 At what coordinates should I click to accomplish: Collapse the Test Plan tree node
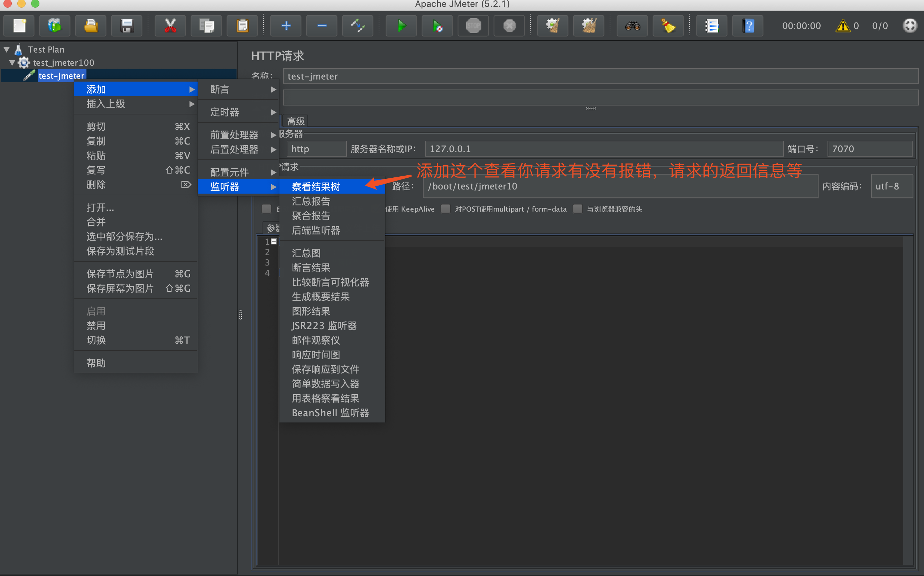click(x=7, y=49)
